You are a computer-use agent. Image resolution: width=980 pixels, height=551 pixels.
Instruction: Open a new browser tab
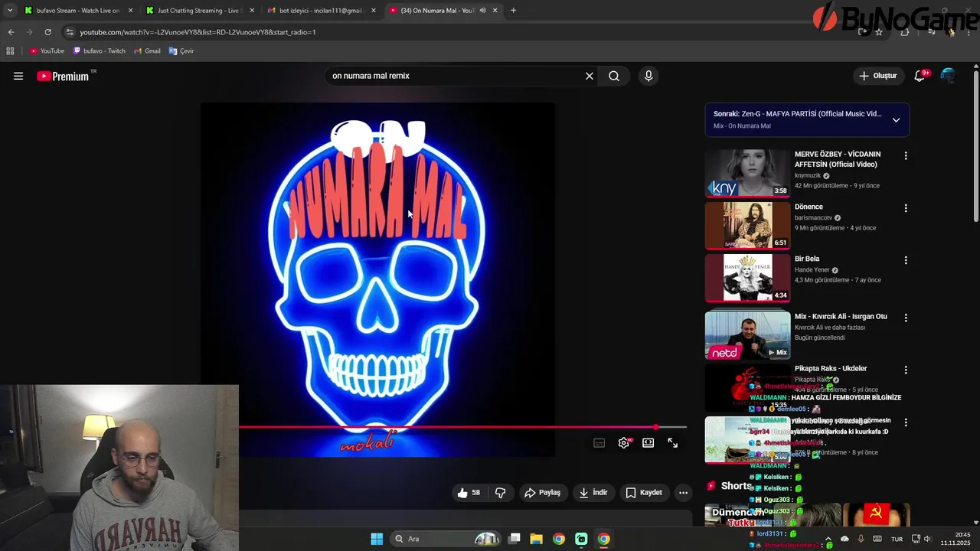coord(513,11)
